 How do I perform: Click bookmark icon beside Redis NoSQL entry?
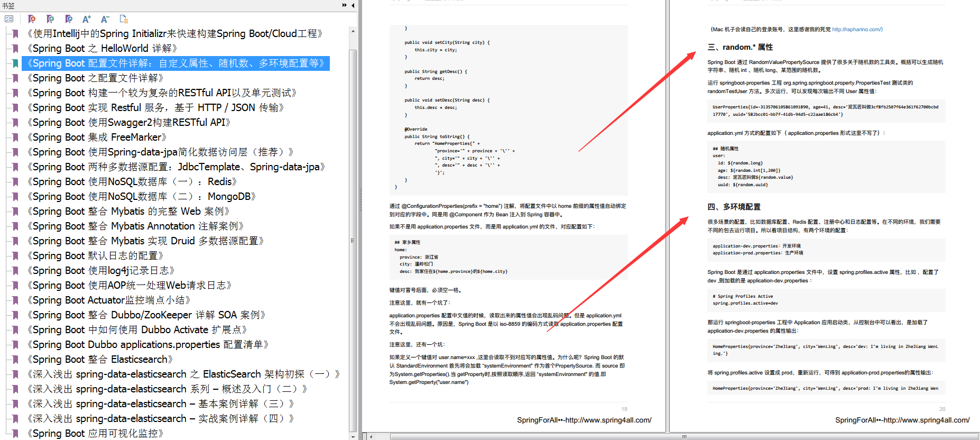[16, 182]
